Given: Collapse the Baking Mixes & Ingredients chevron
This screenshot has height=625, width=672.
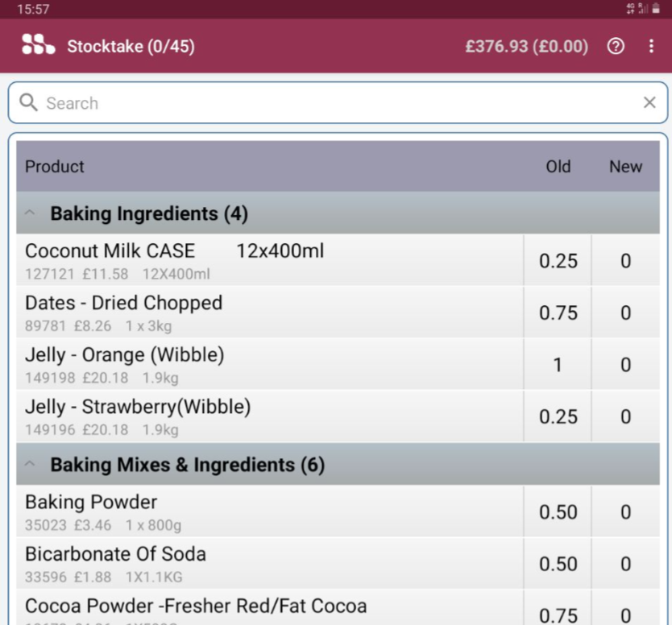Looking at the screenshot, I should (x=30, y=465).
